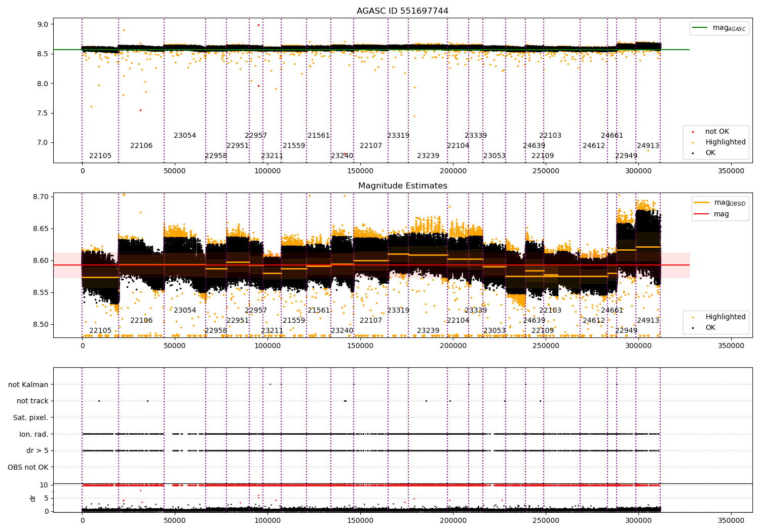Click the 'Ion. rad.' row label

(x=33, y=435)
